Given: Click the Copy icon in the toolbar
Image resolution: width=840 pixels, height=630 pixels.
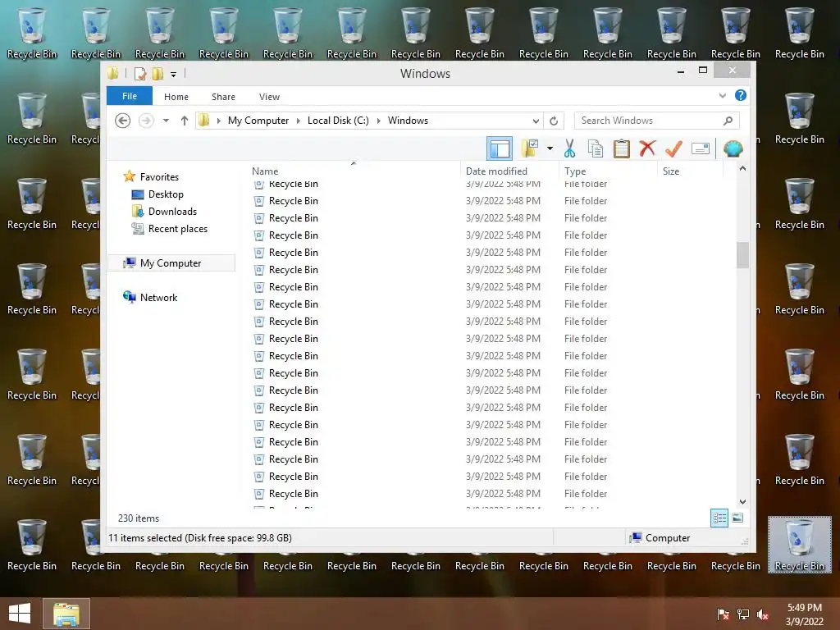Looking at the screenshot, I should click(596, 148).
